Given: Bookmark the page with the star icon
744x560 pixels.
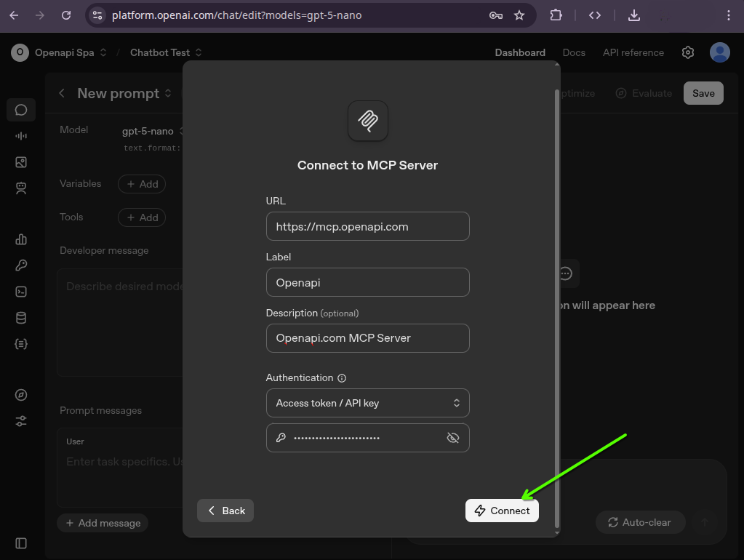Looking at the screenshot, I should [x=519, y=15].
